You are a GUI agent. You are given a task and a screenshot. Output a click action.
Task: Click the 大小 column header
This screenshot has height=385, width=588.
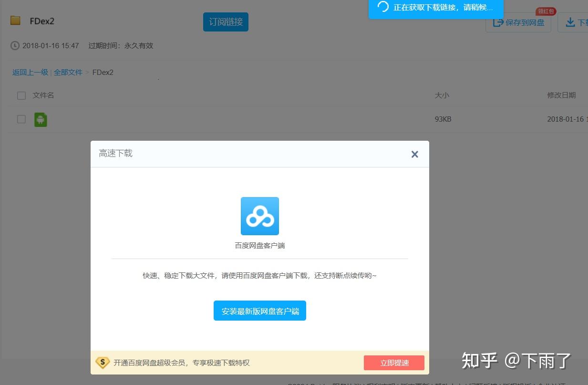pos(442,95)
